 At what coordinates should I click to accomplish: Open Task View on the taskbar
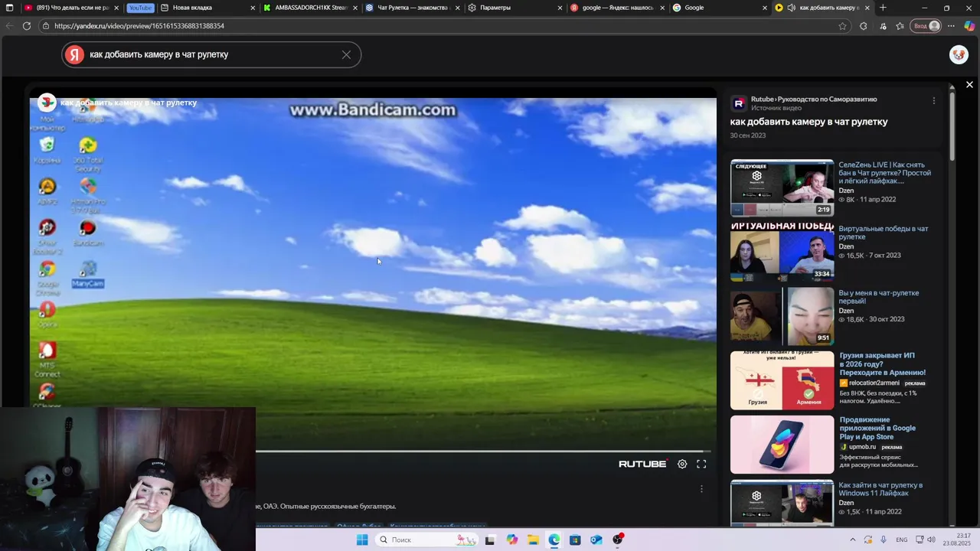pyautogui.click(x=490, y=540)
